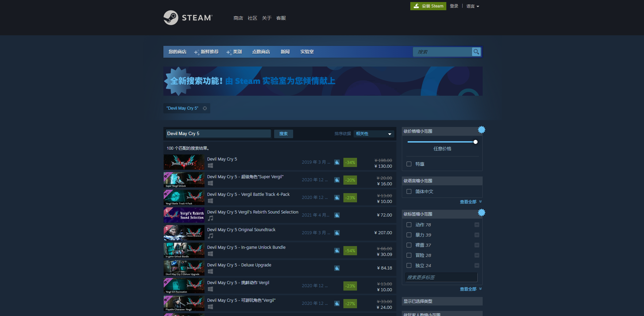Exclude the 裸露 tag with minus icon
Screen dimensions: 644x316
(x=477, y=245)
